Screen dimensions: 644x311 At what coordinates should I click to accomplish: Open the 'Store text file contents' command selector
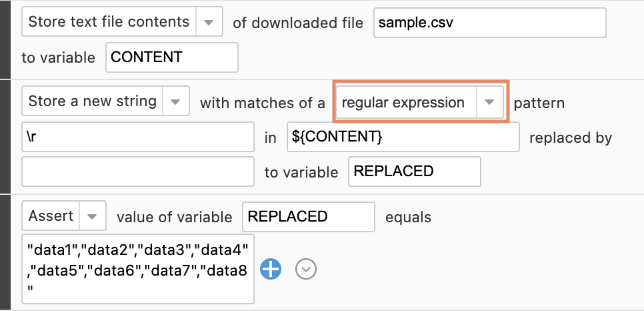pyautogui.click(x=123, y=21)
